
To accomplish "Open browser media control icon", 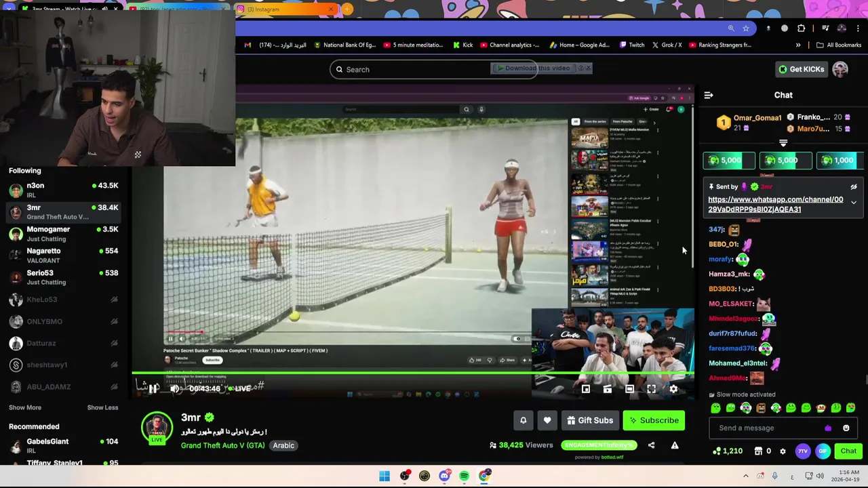I will [825, 28].
